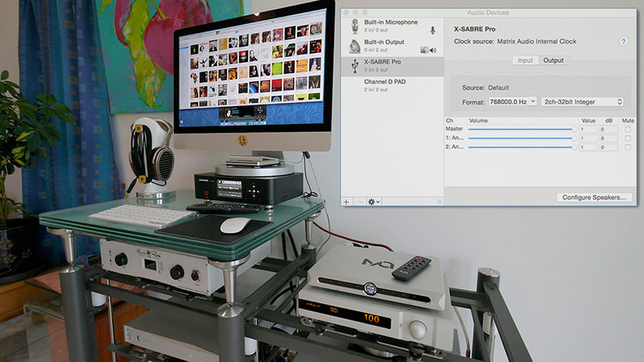
Task: Select the Channel D PAD device row
Action: [x=393, y=85]
